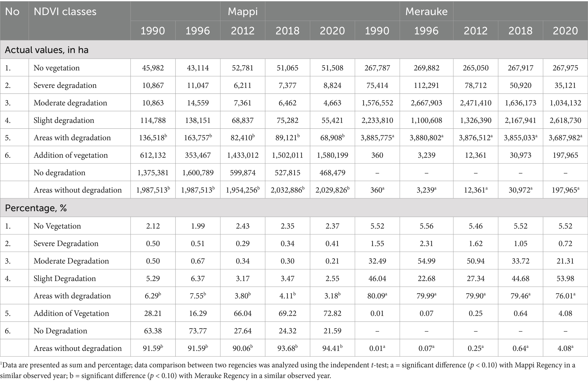The width and height of the screenshot is (588, 382).
Task: Select cell value 265,050
Action: [x=476, y=68]
